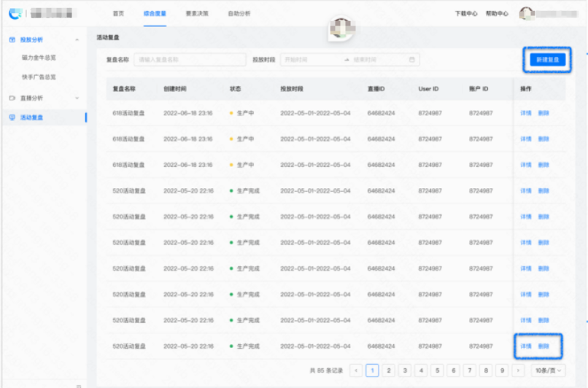Jump to page 5

pos(437,370)
